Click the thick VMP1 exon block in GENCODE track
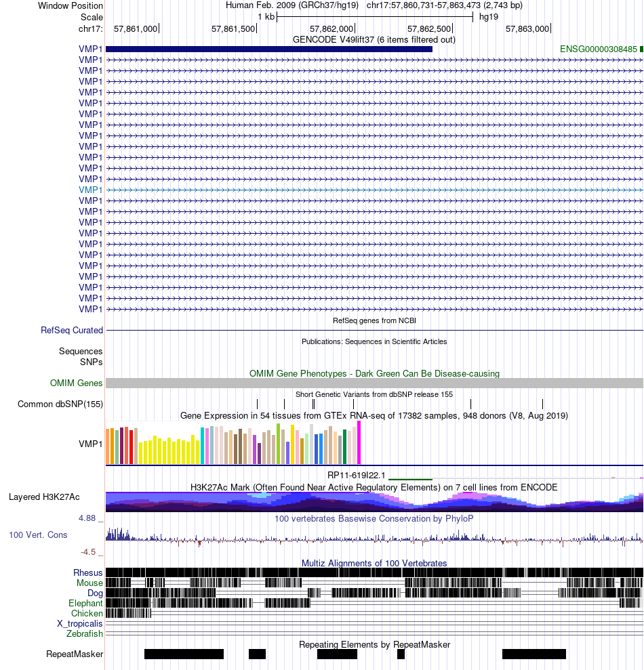The image size is (644, 670). [x=269, y=49]
